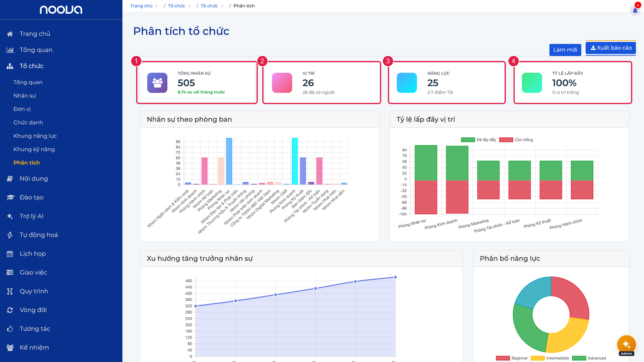
Task: Select Nhân sự under Tổ chức
Action: coord(25,96)
